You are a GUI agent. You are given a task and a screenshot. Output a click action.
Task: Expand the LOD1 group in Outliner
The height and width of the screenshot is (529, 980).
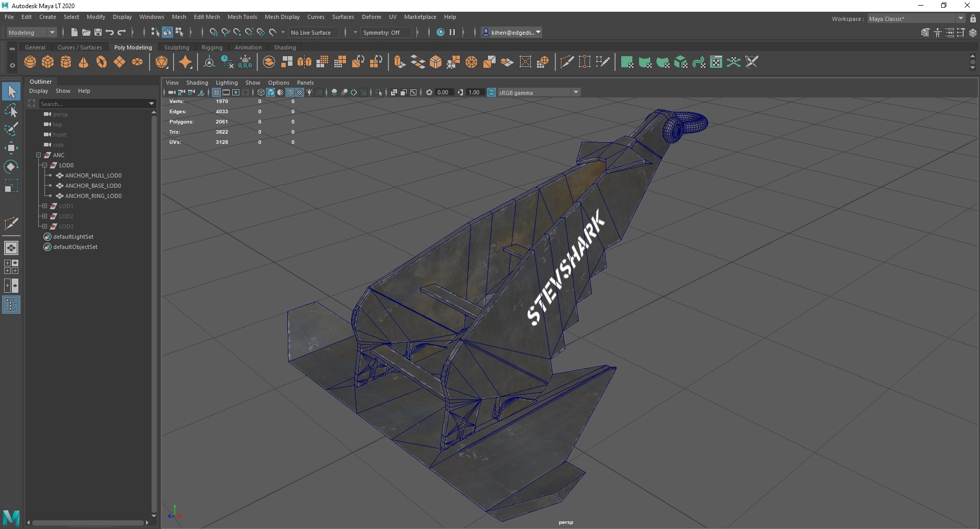45,206
